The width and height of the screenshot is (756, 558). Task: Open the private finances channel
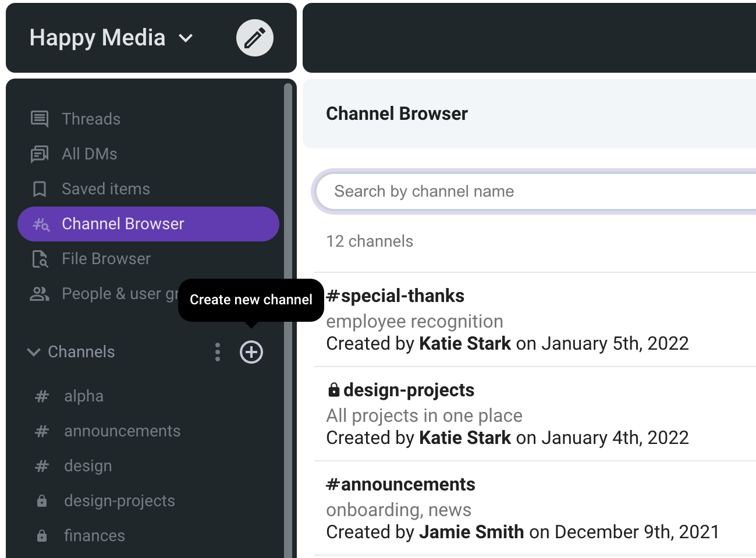pyautogui.click(x=94, y=536)
